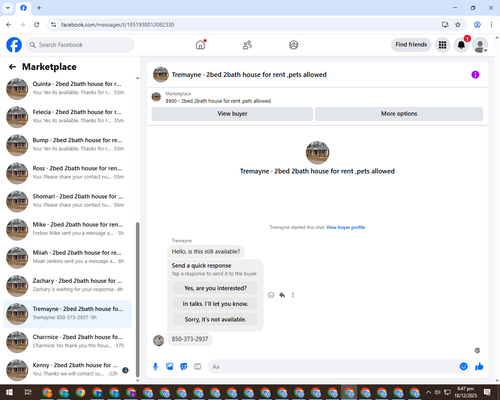Select the Tremayne conversation in list

[x=67, y=314]
